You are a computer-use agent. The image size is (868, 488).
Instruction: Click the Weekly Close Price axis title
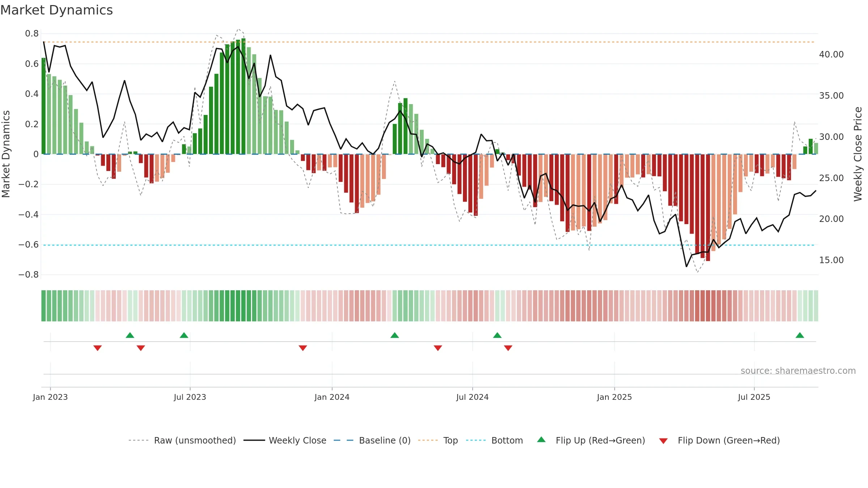pos(858,154)
